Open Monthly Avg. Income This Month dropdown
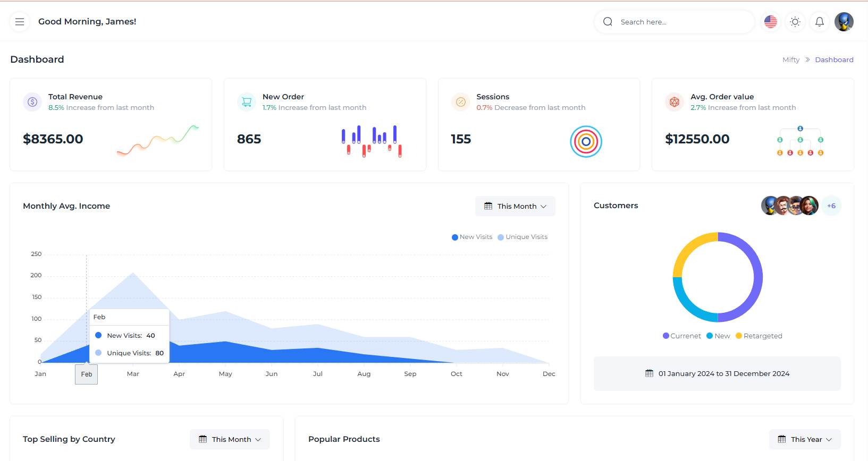 tap(515, 206)
